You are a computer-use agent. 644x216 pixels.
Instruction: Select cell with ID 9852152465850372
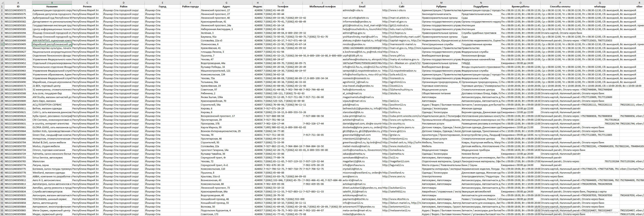click(18, 10)
